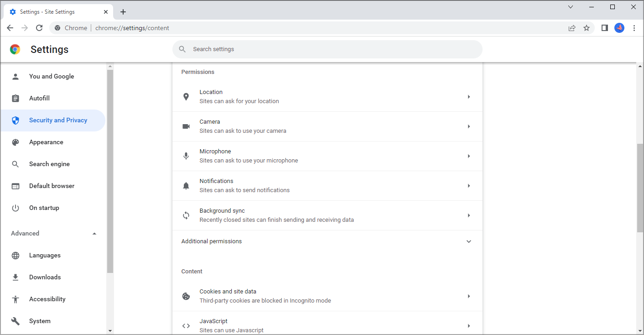The image size is (644, 335).
Task: Click the Search settings field
Action: 327,49
